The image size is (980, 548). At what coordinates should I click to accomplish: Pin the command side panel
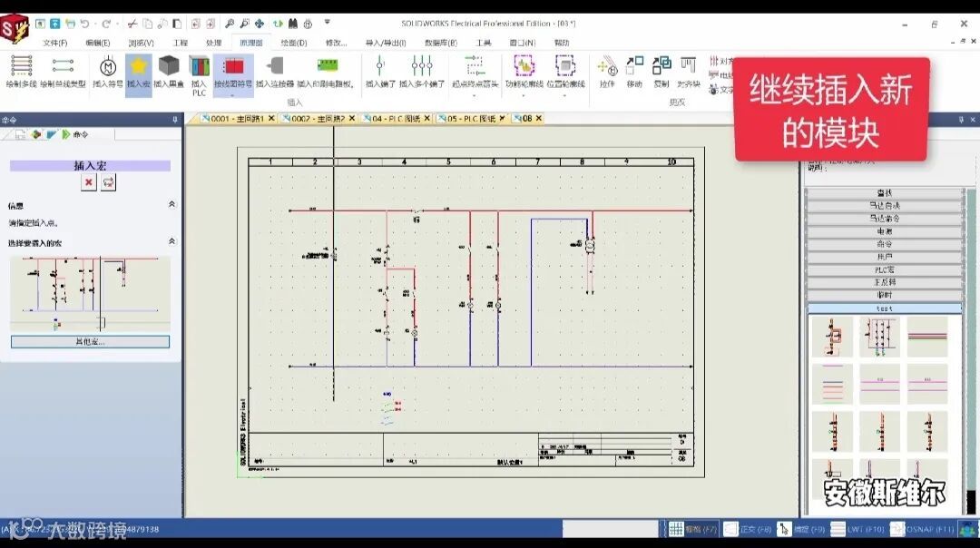(x=175, y=120)
